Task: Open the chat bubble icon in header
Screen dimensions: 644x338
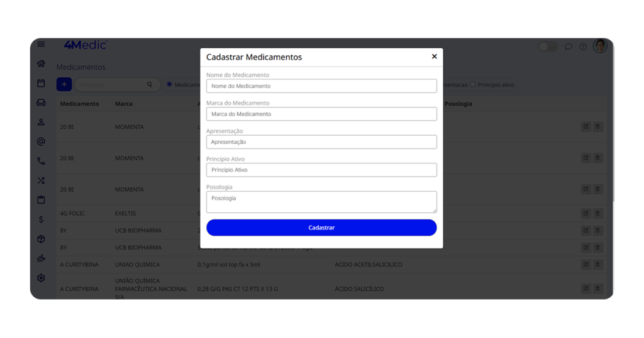Action: click(569, 46)
